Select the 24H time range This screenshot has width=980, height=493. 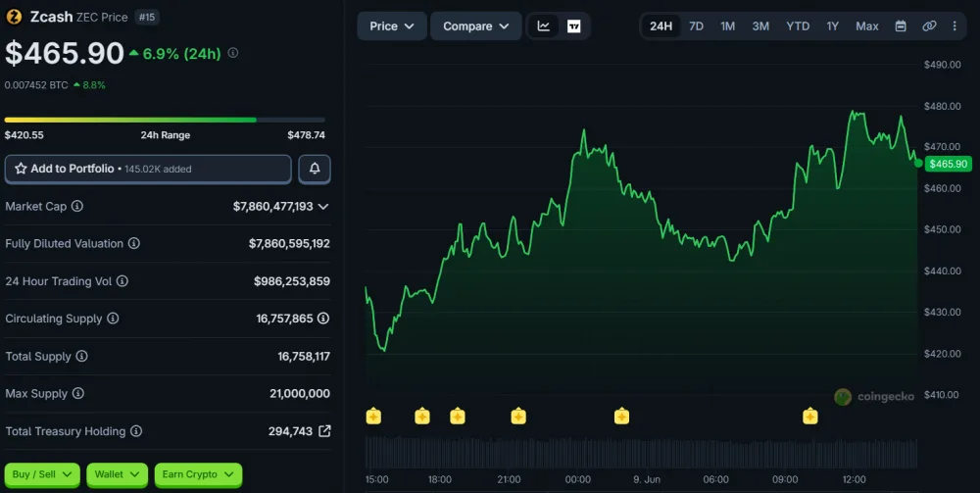661,26
